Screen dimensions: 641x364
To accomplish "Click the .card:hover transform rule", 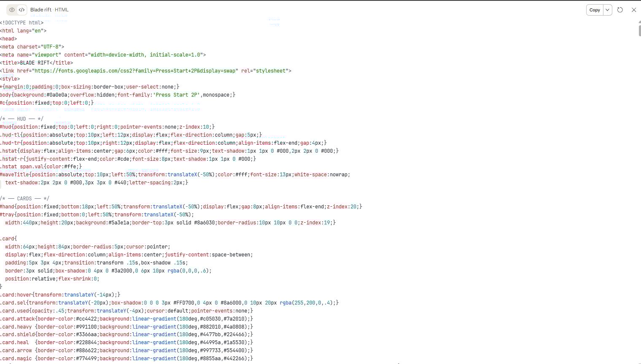I will 59,294.
